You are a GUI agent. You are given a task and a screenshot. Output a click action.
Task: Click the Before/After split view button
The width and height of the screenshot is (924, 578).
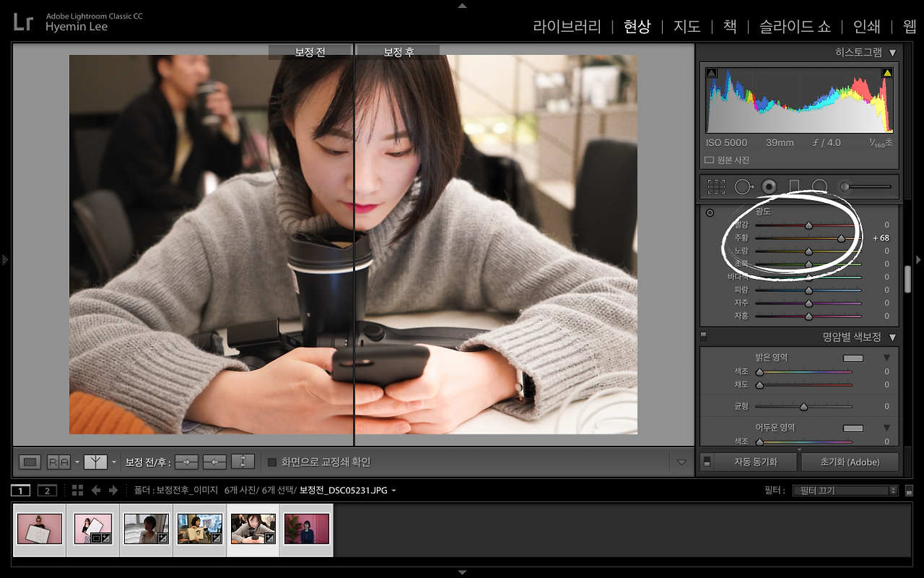coord(95,462)
